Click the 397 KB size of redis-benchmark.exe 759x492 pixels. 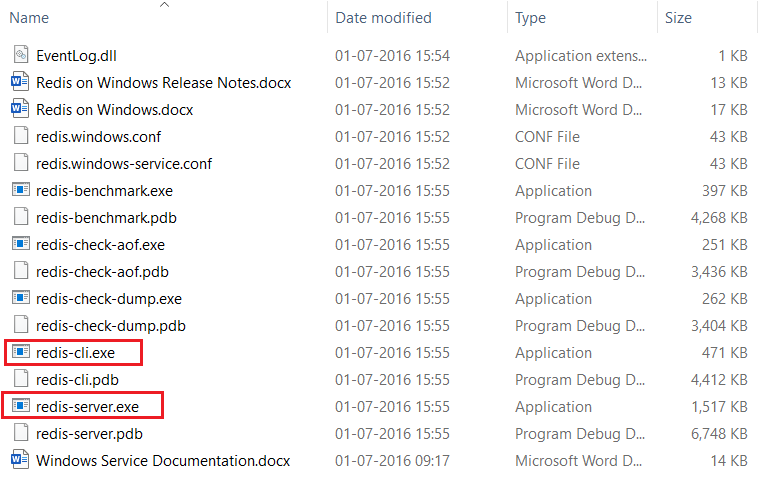(725, 191)
